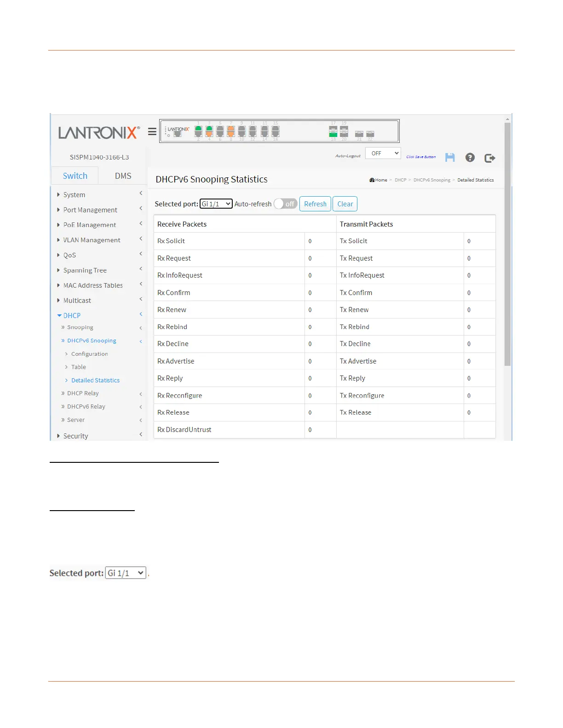Open the help question mark icon
This screenshot has height=728, width=563.
(x=470, y=158)
